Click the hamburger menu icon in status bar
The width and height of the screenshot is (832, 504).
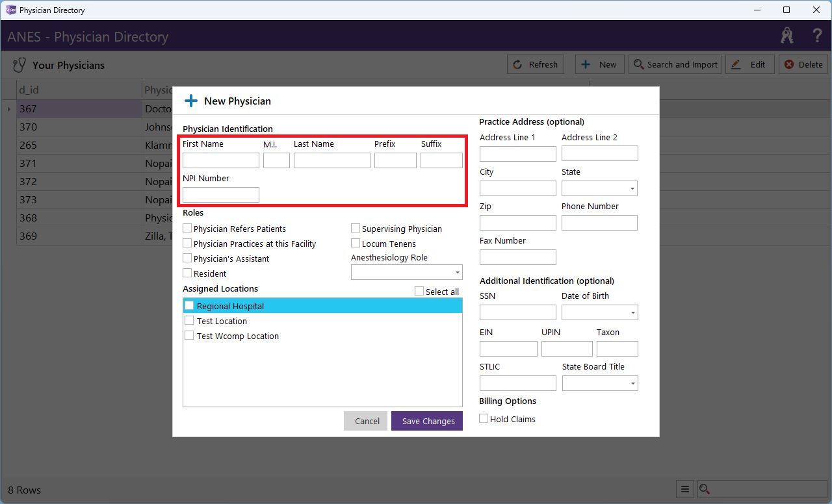(x=684, y=490)
